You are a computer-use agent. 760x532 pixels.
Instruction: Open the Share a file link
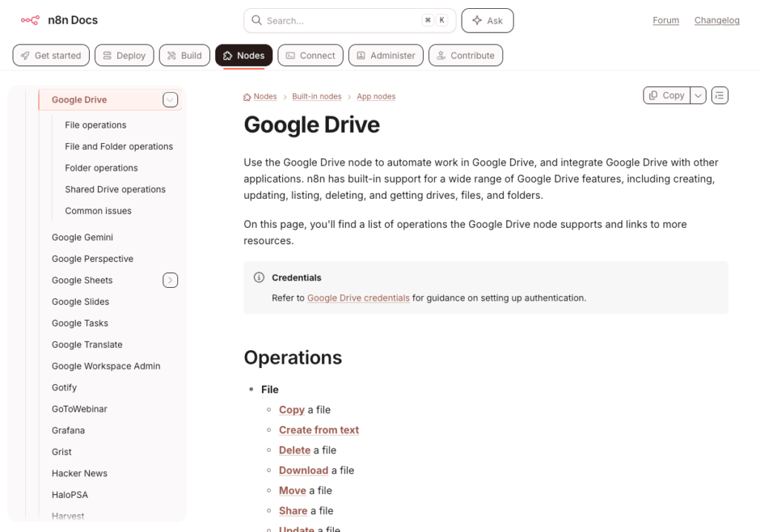click(293, 510)
